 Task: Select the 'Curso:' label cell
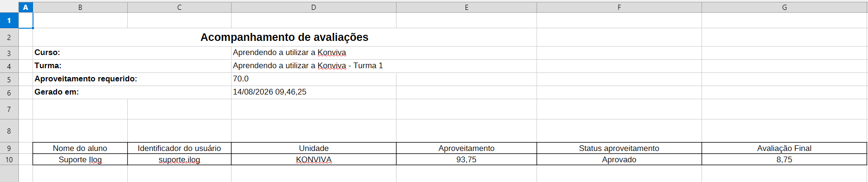coord(132,53)
